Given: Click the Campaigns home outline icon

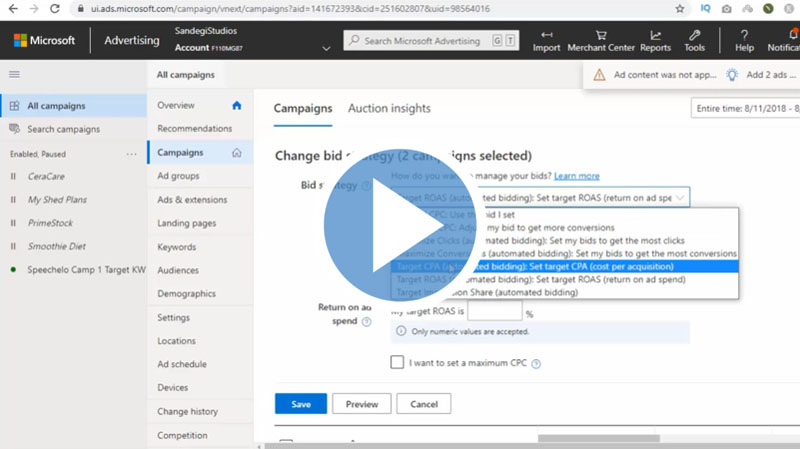Looking at the screenshot, I should pos(236,153).
